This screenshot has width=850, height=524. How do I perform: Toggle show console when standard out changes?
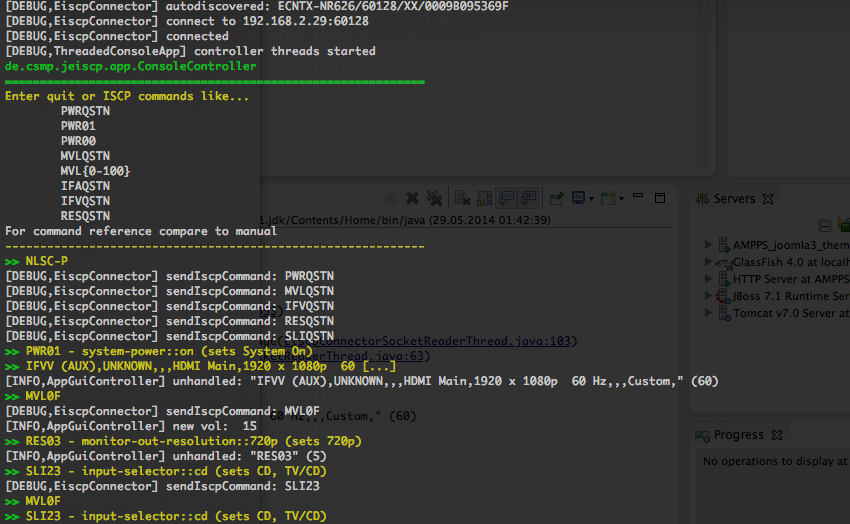point(506,198)
